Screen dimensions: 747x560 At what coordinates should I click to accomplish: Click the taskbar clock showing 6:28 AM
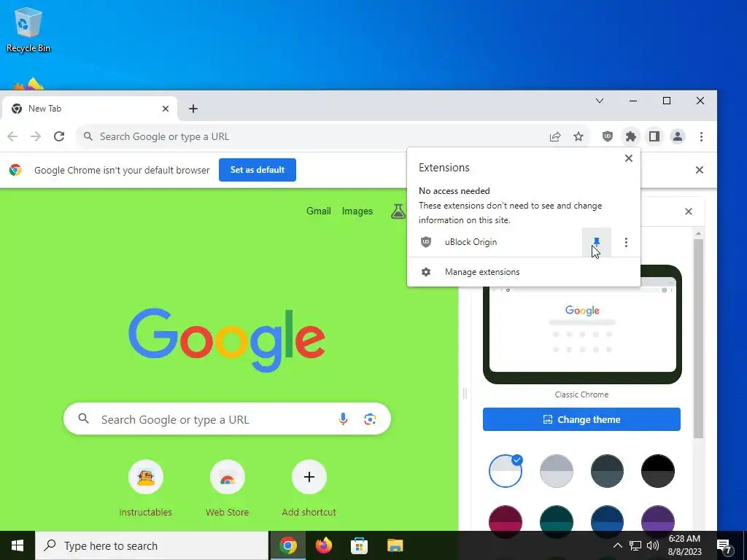pos(684,545)
